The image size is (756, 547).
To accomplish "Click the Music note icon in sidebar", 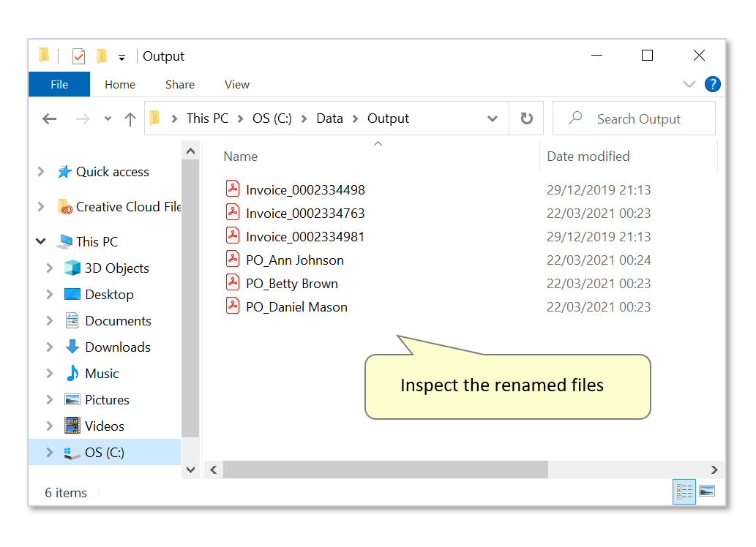I will (72, 373).
